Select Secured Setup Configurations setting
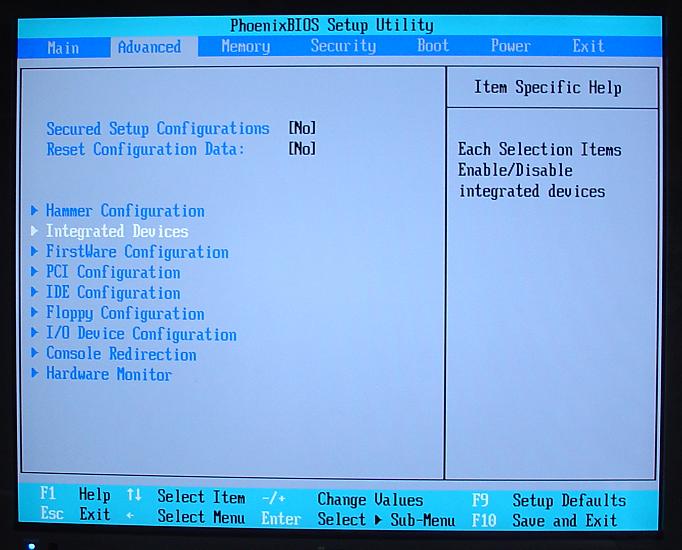 click(x=158, y=128)
